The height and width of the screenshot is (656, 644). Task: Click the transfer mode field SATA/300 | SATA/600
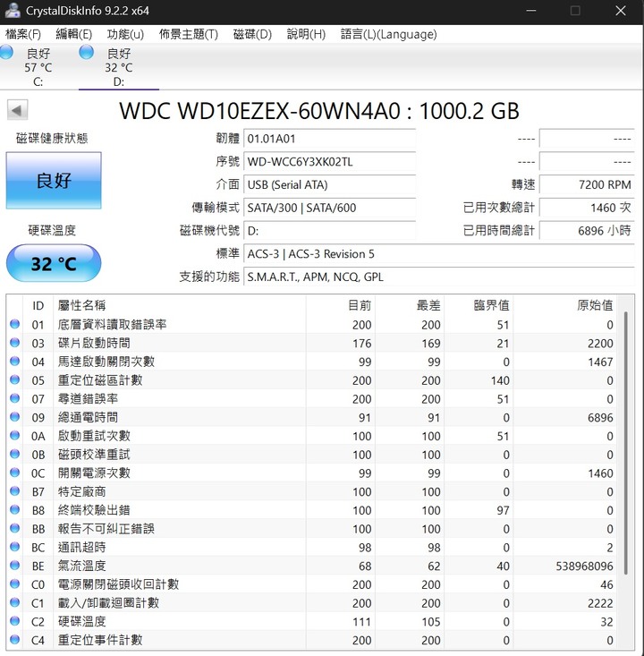[x=329, y=208]
